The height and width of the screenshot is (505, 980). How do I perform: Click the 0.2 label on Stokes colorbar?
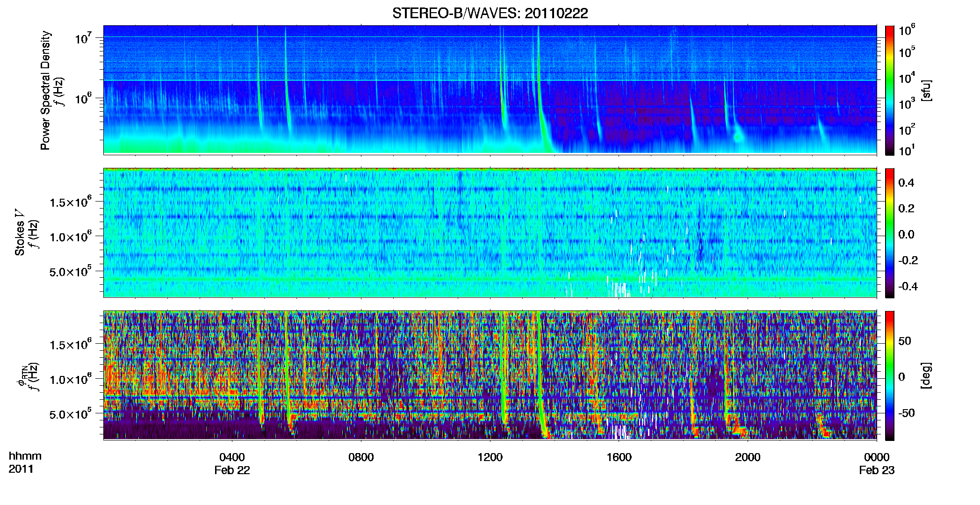(x=906, y=209)
